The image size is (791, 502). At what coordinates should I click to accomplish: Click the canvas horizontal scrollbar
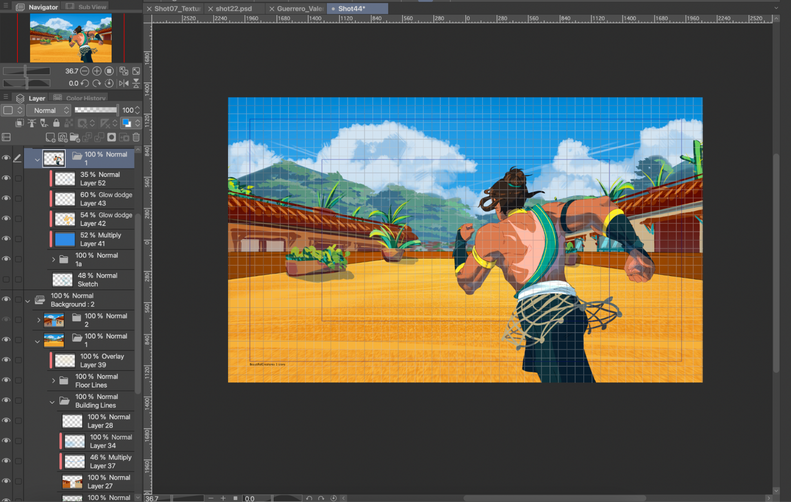click(555, 498)
